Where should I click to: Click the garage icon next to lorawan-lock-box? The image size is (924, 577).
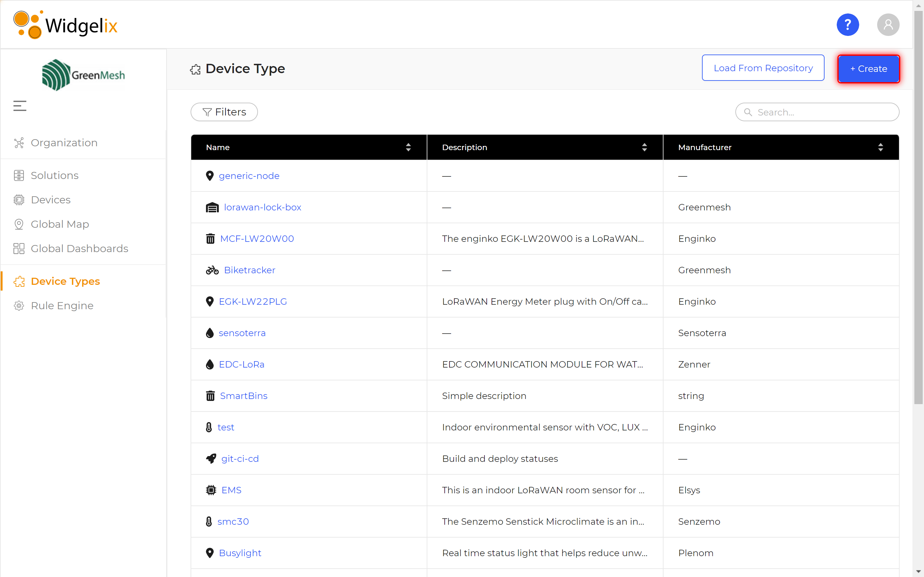tap(212, 207)
